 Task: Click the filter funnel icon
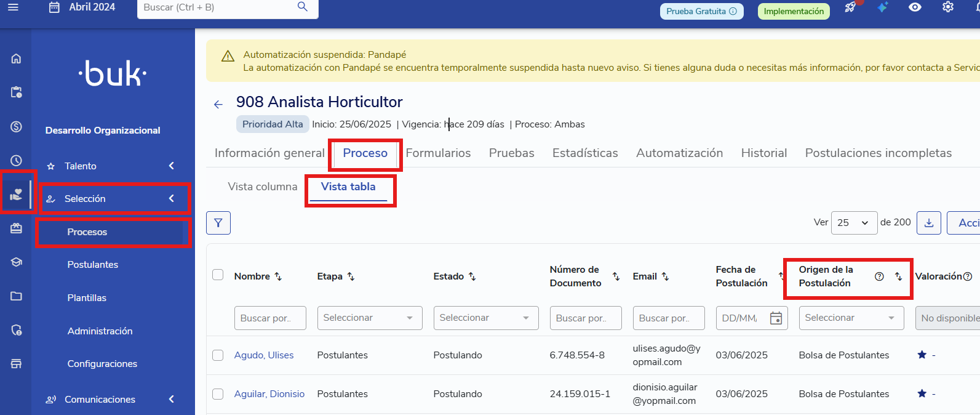(x=218, y=223)
